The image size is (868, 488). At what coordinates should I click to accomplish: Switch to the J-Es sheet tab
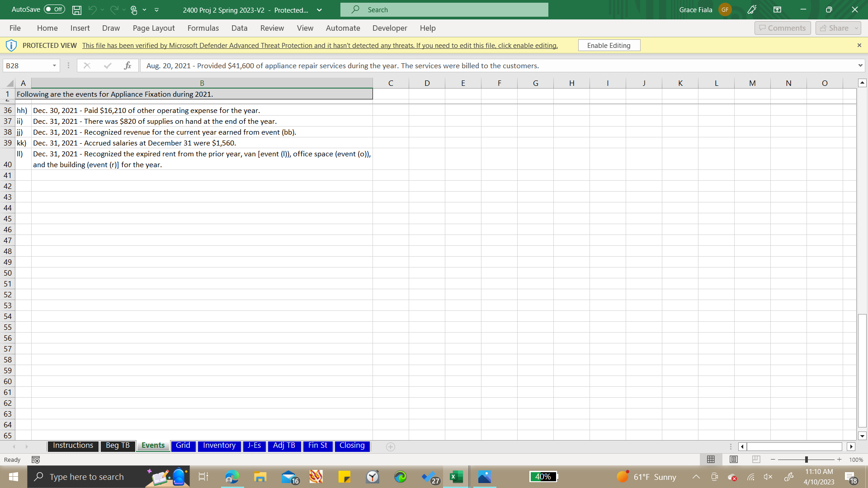pyautogui.click(x=253, y=446)
